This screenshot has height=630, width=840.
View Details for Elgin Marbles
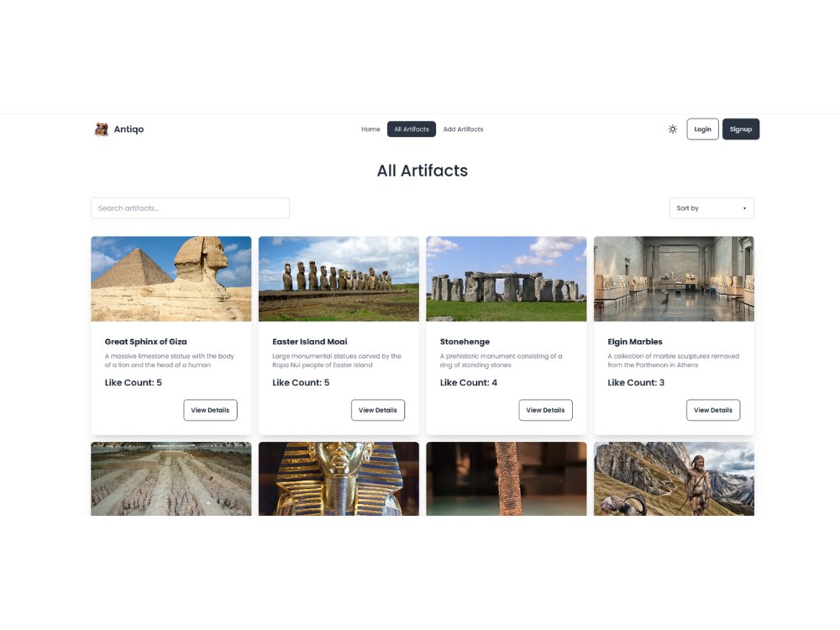click(x=713, y=410)
